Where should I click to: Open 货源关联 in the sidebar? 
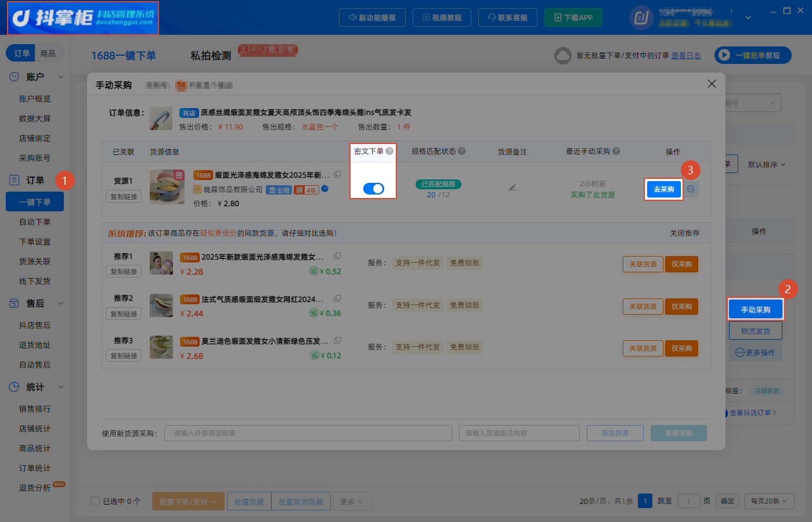(x=35, y=261)
